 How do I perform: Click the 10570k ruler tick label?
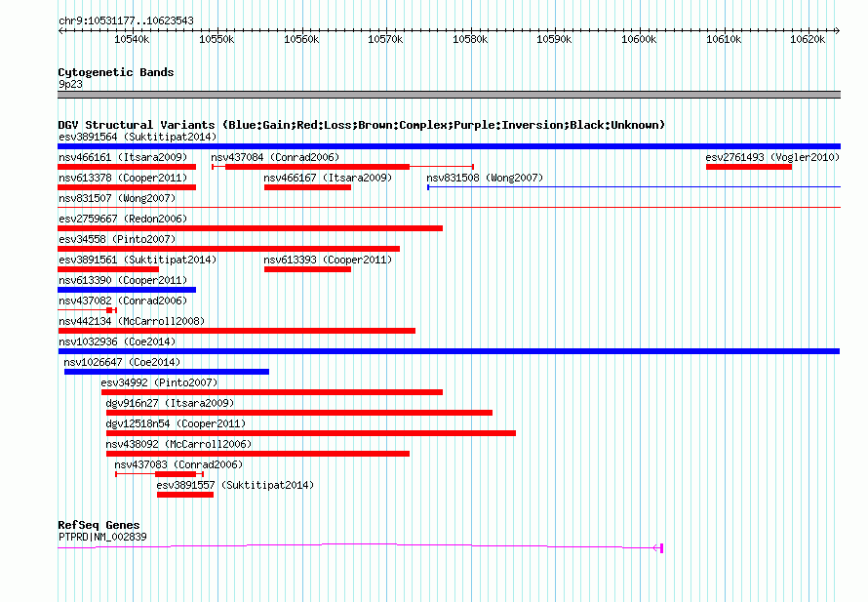pos(386,39)
